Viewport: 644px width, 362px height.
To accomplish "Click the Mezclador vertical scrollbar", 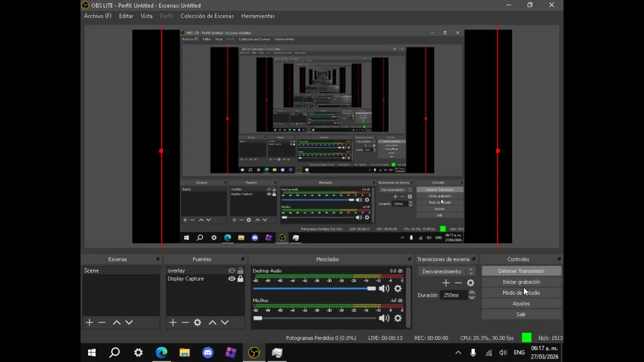I will coord(408,297).
